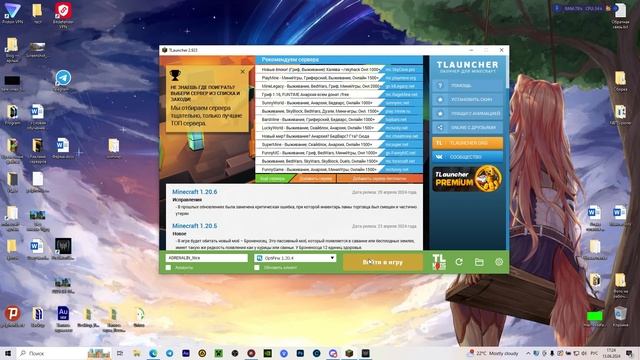Click Установить скин sidebar button
The height and width of the screenshot is (360, 640).
(x=468, y=100)
